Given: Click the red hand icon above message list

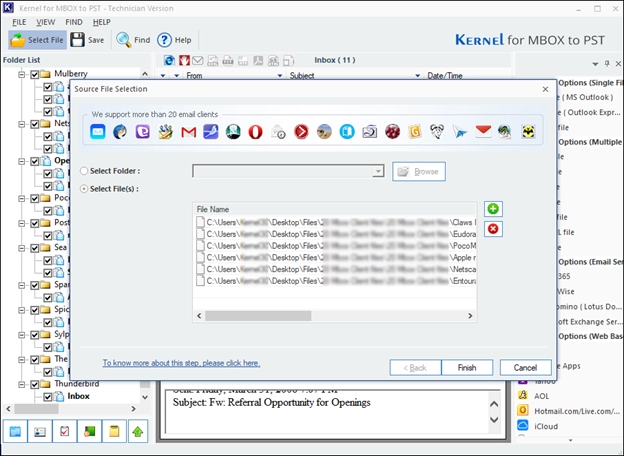Looking at the screenshot, I should tap(184, 60).
